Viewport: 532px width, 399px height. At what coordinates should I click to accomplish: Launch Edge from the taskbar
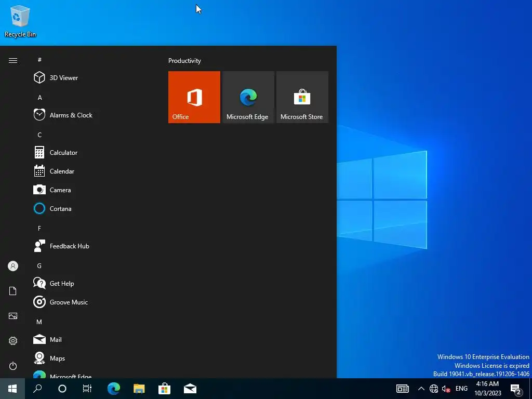(x=114, y=389)
